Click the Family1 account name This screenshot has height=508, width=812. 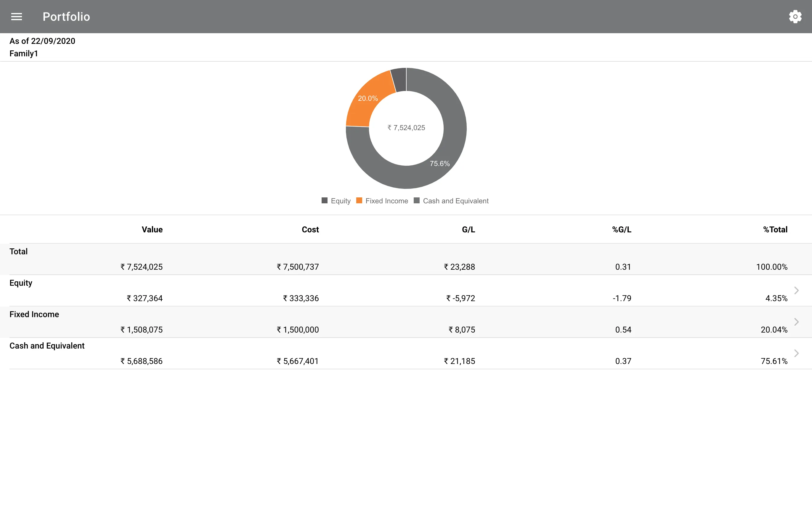click(23, 53)
